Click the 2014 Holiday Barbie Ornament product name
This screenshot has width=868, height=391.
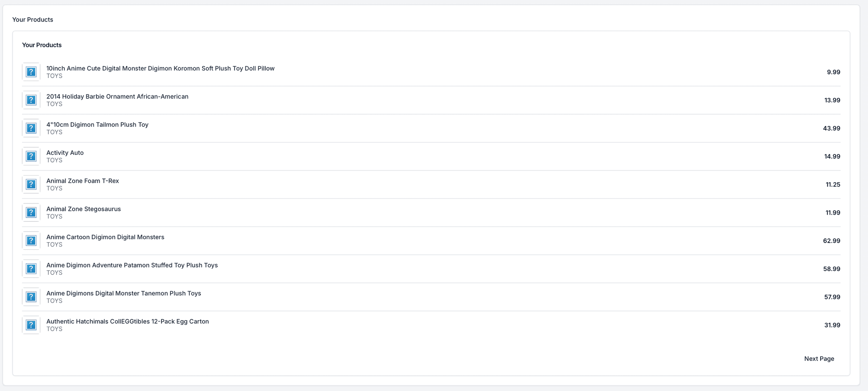tap(117, 96)
